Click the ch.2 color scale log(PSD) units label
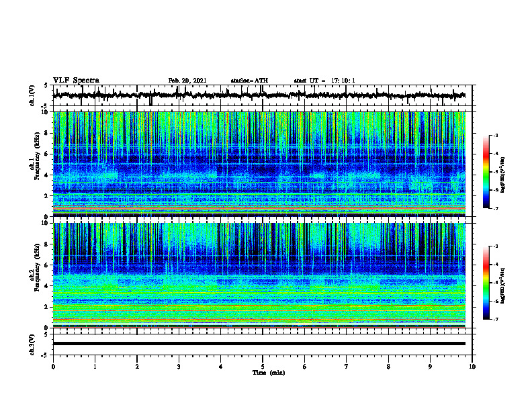The image size is (532, 411). click(503, 285)
